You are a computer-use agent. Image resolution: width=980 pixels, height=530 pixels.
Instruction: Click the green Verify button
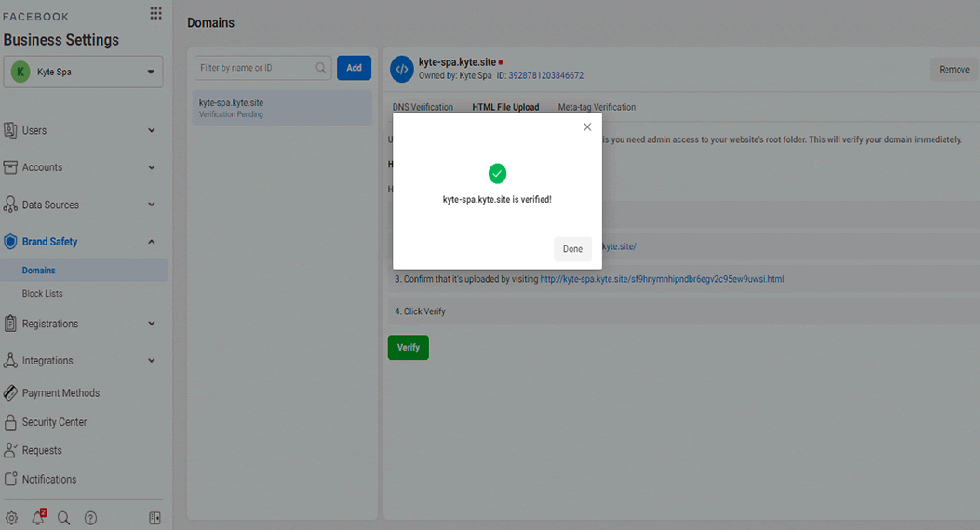point(409,347)
